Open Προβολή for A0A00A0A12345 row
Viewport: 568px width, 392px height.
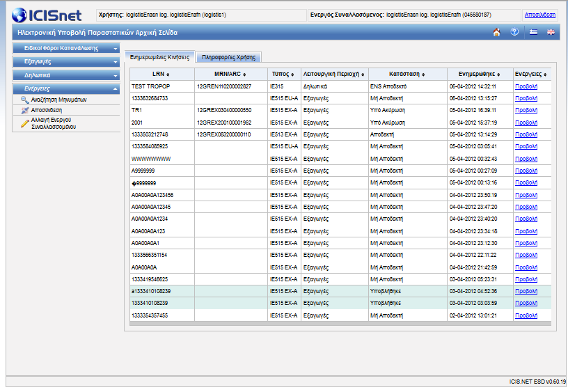click(526, 207)
